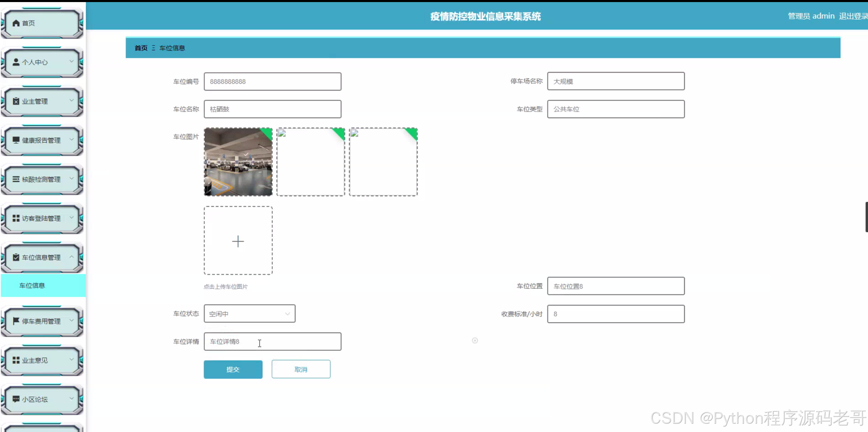Viewport: 868px width, 432px height.
Task: Select the 车位信息 submenu item
Action: point(32,285)
